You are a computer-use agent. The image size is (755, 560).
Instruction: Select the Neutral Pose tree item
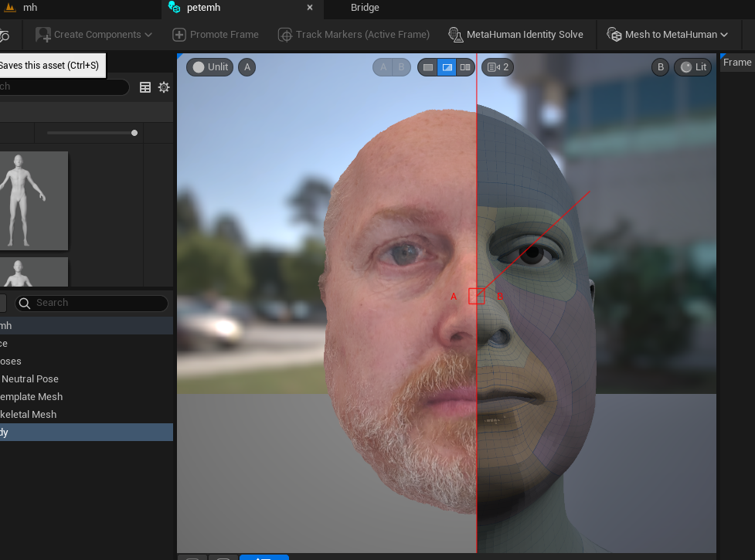[87, 379]
